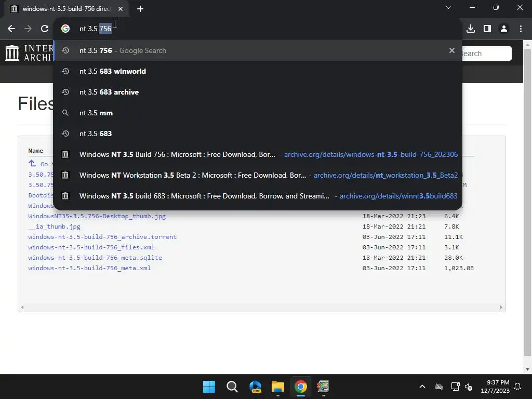Click the page scroll down arrow

[527, 369]
